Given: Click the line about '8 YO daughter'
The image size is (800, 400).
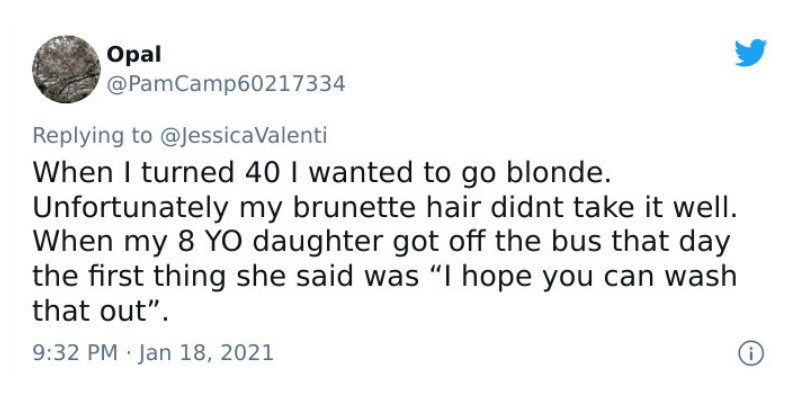Looking at the screenshot, I should [382, 242].
